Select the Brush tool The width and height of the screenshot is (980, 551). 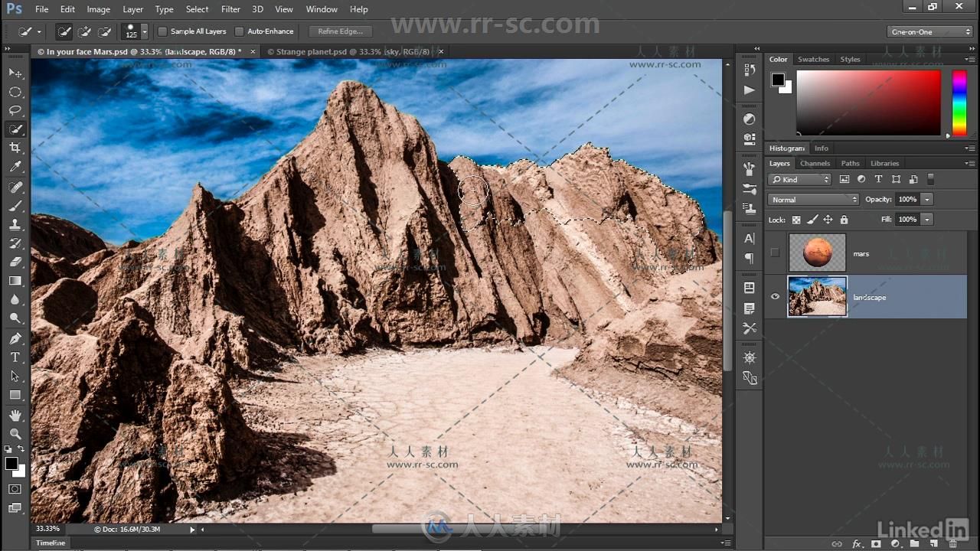pyautogui.click(x=15, y=207)
